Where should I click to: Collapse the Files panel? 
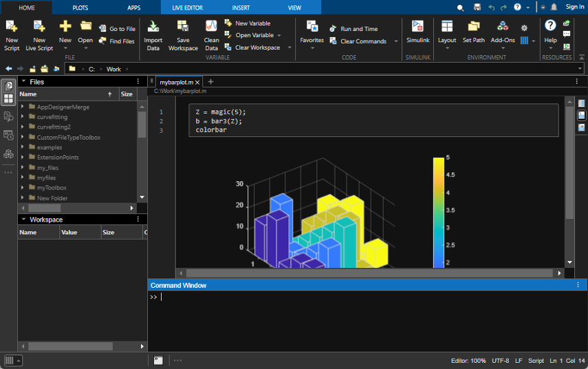pos(23,82)
